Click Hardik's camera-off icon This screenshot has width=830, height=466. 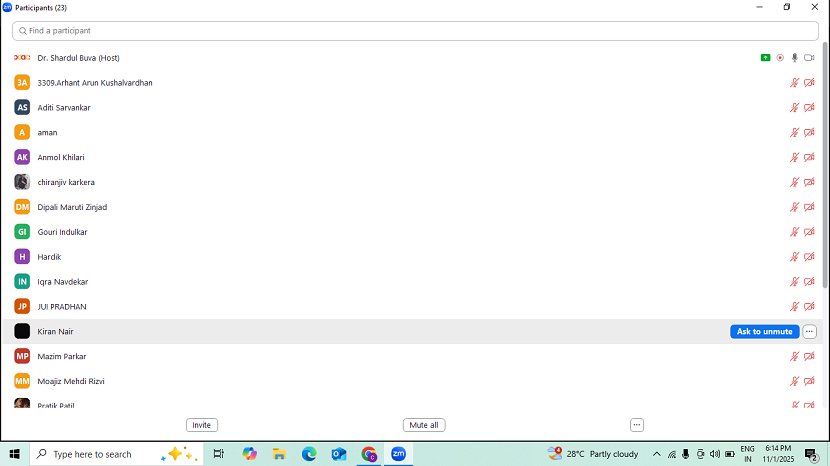point(809,257)
